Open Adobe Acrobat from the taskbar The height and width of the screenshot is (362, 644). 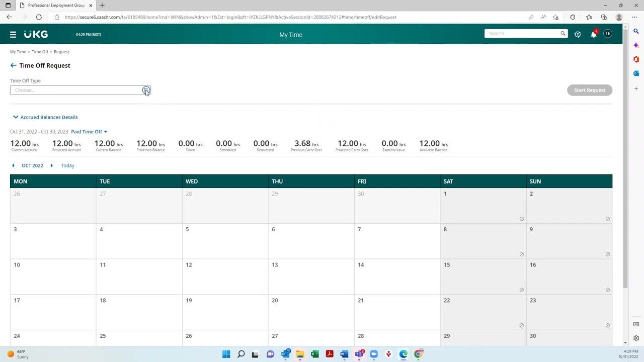[x=330, y=354]
